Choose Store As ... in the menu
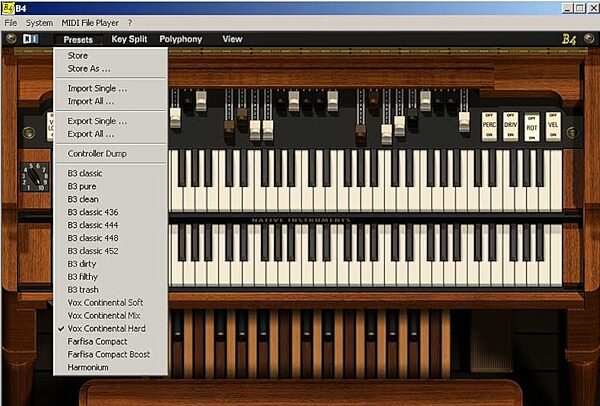 point(111,68)
